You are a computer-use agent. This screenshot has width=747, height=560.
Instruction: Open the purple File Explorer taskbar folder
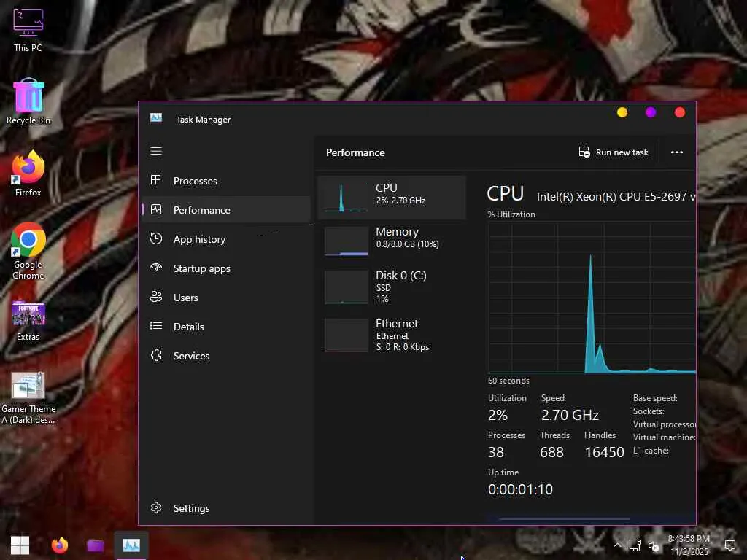click(96, 545)
